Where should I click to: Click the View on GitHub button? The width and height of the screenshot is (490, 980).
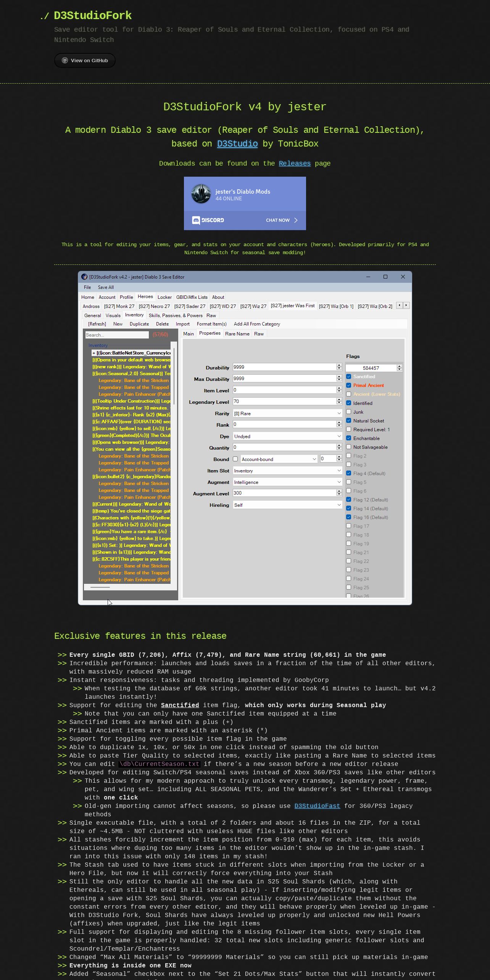(85, 60)
